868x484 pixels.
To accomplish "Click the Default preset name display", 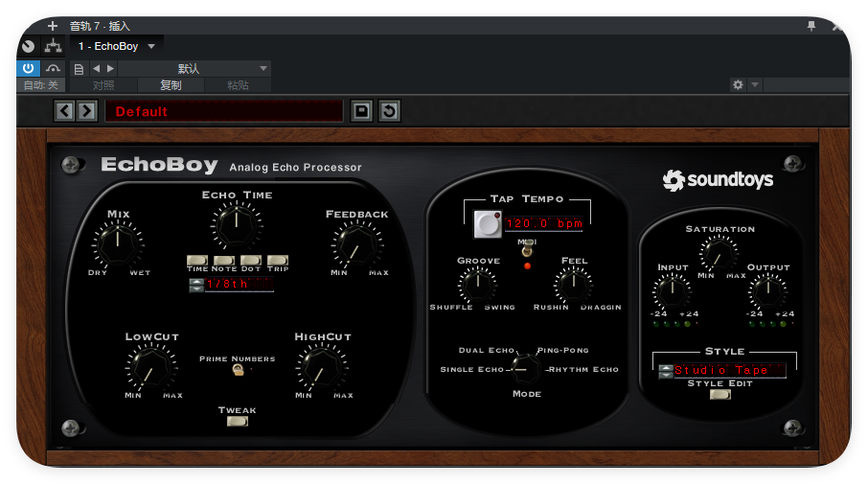I will (224, 111).
